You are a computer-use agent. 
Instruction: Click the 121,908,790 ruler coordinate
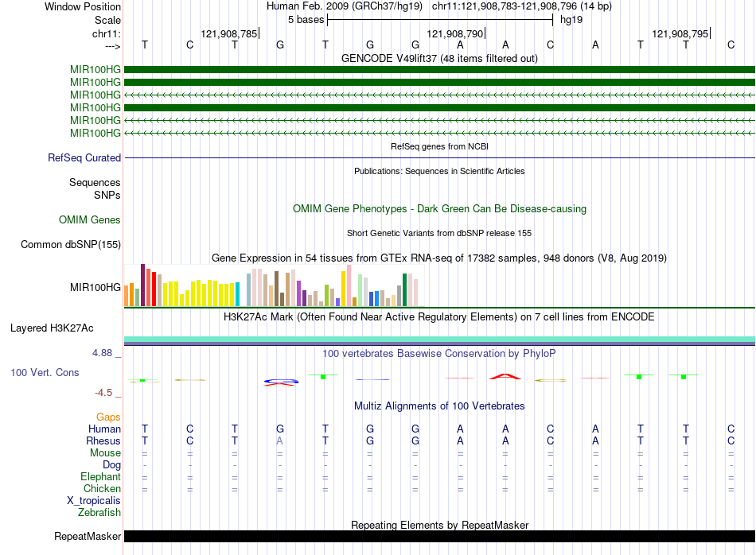(454, 33)
